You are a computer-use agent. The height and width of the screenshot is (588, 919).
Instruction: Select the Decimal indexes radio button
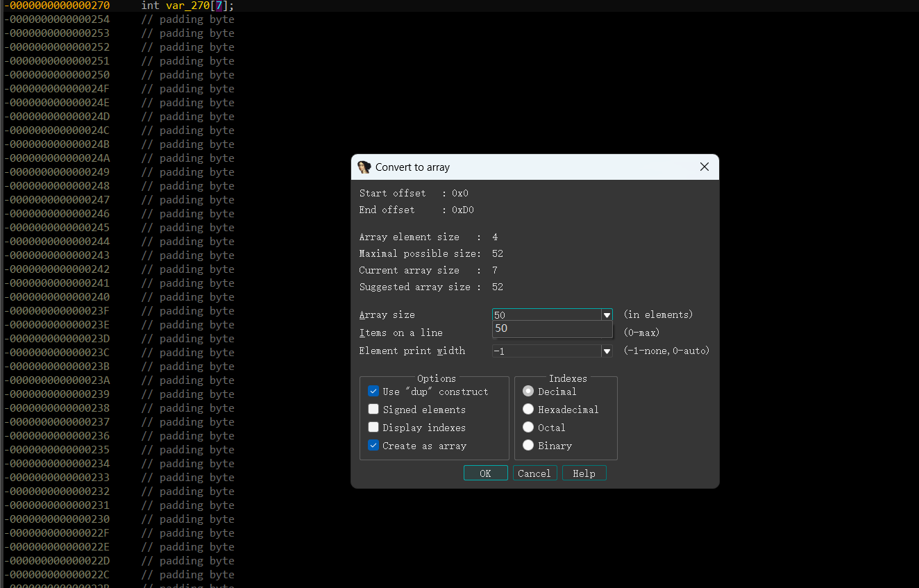(528, 392)
